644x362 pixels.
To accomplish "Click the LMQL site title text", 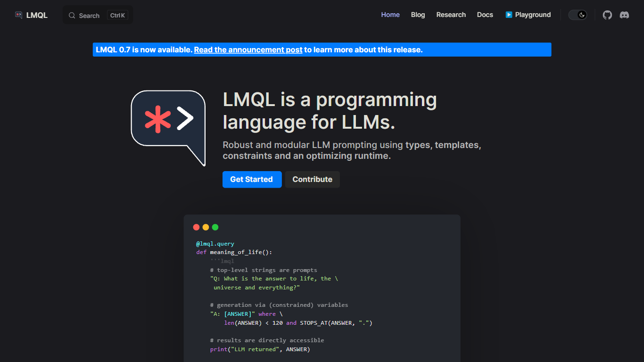I will pos(37,15).
